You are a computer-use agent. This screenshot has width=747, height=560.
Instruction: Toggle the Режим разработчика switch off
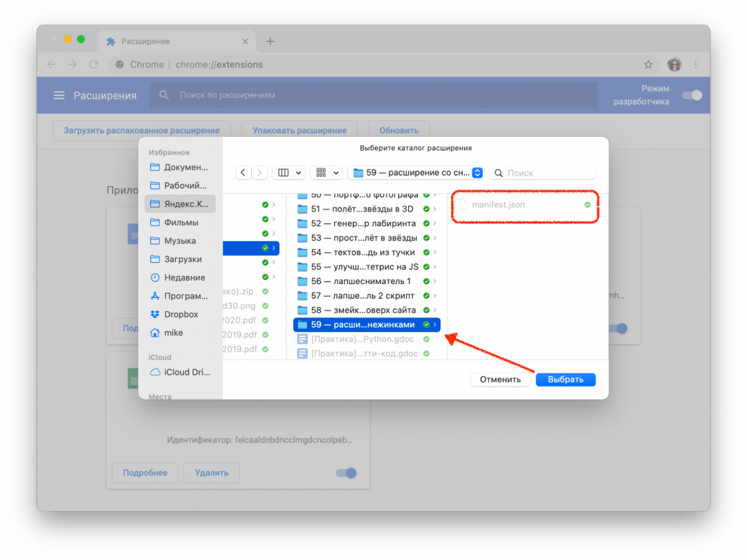click(x=692, y=95)
